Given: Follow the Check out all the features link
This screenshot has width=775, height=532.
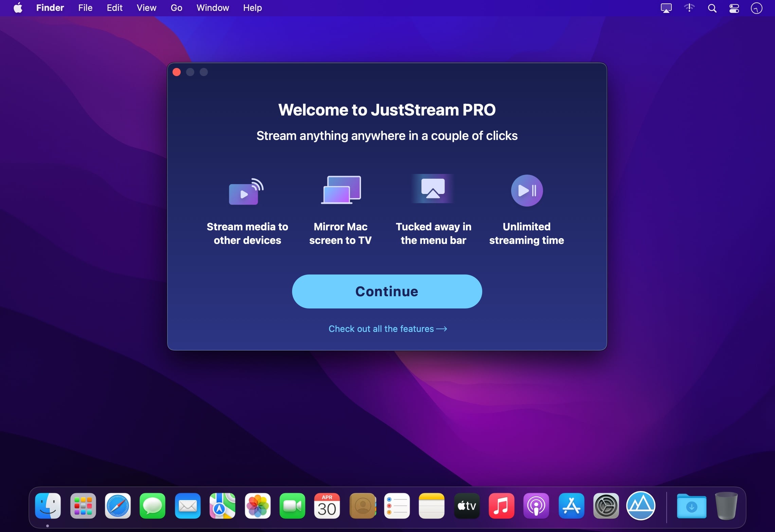Looking at the screenshot, I should (387, 329).
